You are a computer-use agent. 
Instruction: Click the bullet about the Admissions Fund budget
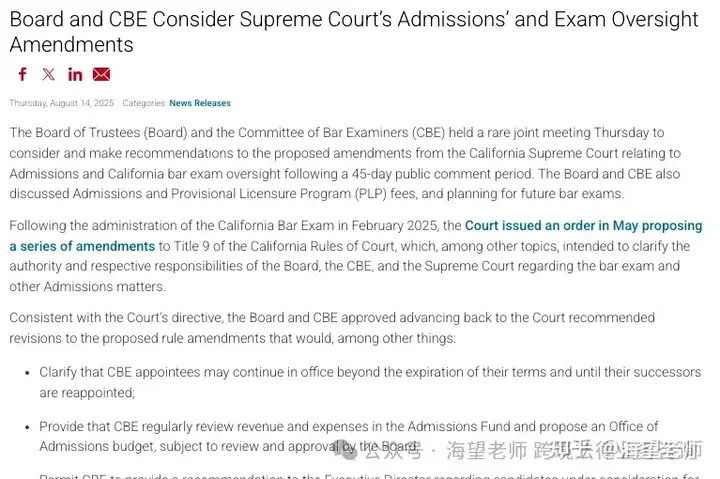(x=349, y=436)
